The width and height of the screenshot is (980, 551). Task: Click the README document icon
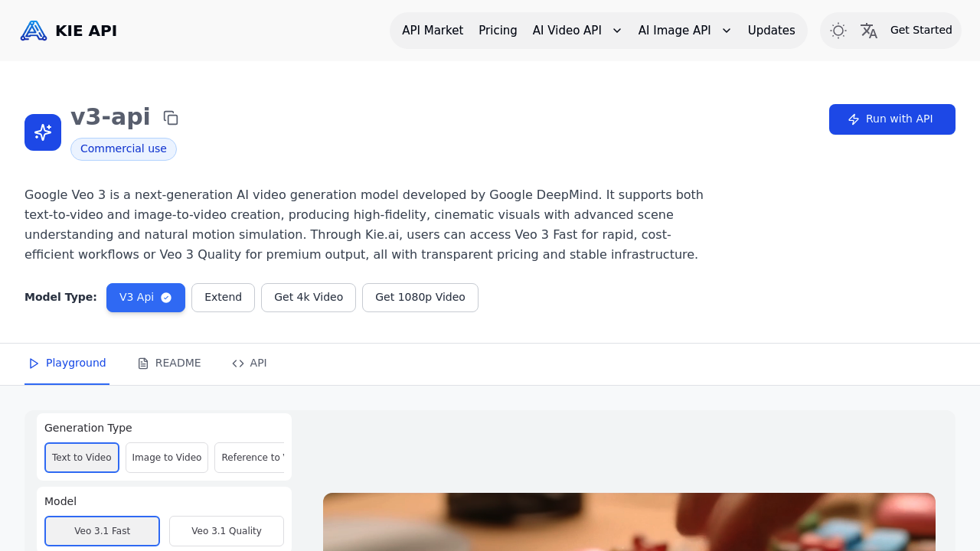(143, 364)
